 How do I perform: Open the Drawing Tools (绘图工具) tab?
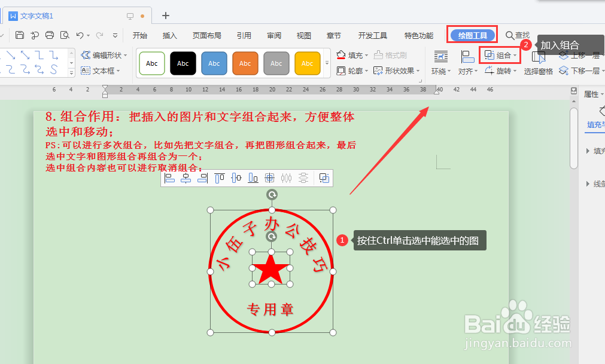pos(472,35)
